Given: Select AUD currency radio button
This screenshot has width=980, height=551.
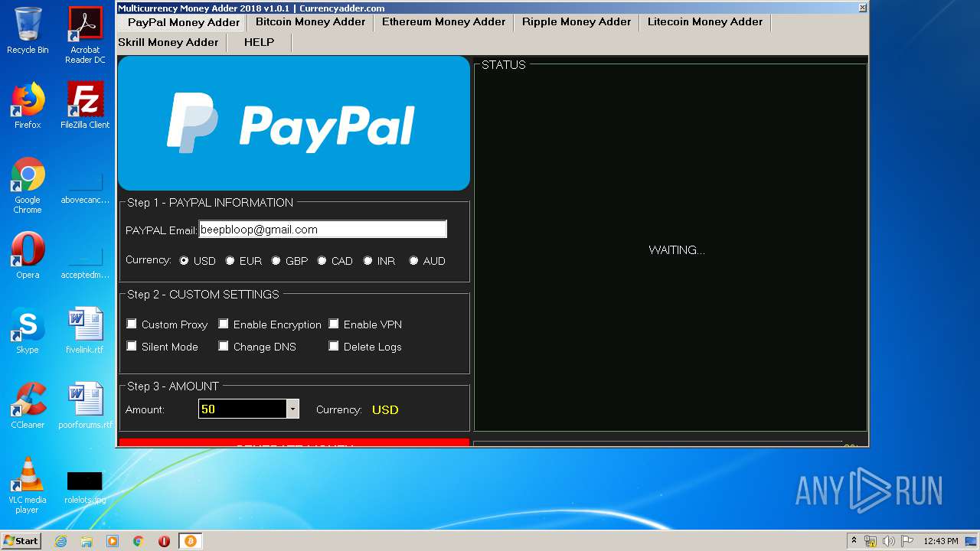Looking at the screenshot, I should click(x=413, y=261).
